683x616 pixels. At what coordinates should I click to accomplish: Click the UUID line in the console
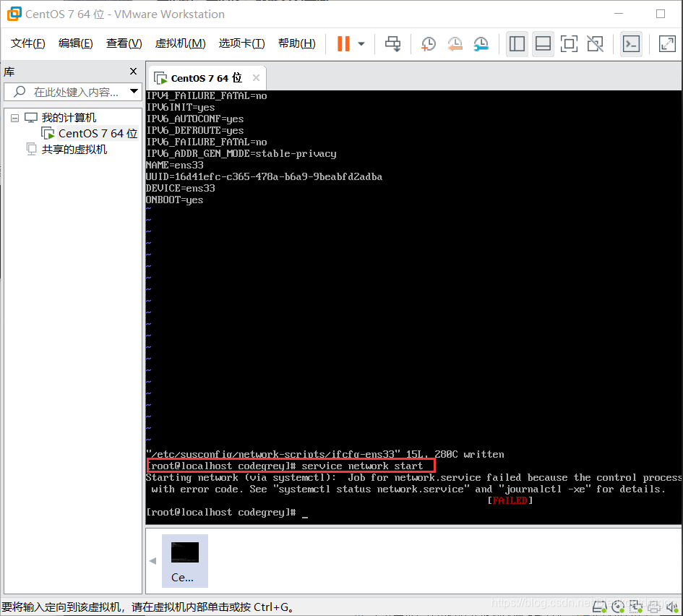pos(264,177)
